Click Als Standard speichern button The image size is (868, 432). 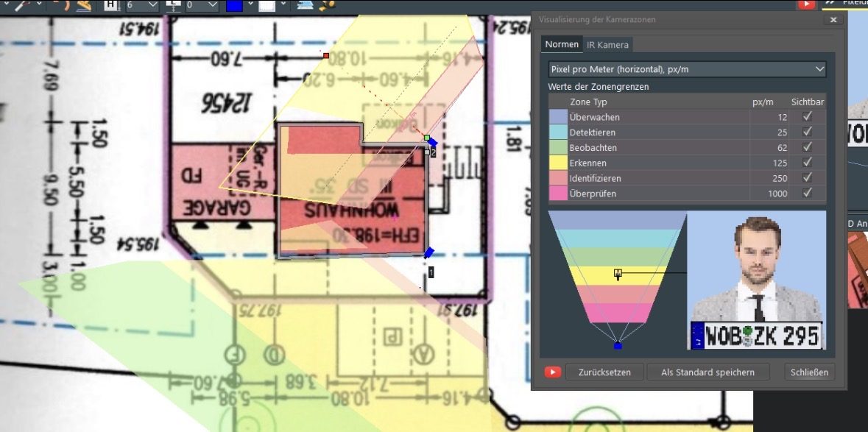(x=708, y=372)
